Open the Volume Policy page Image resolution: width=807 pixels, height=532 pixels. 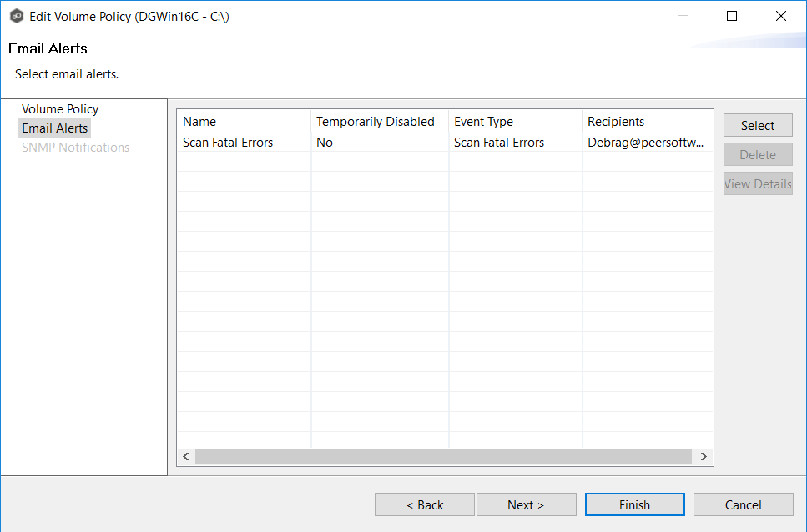60,109
